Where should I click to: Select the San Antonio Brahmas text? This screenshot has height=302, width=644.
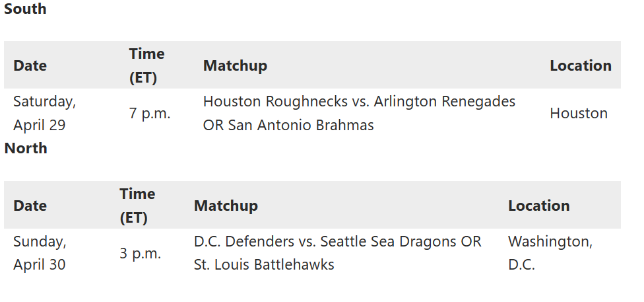pos(301,125)
